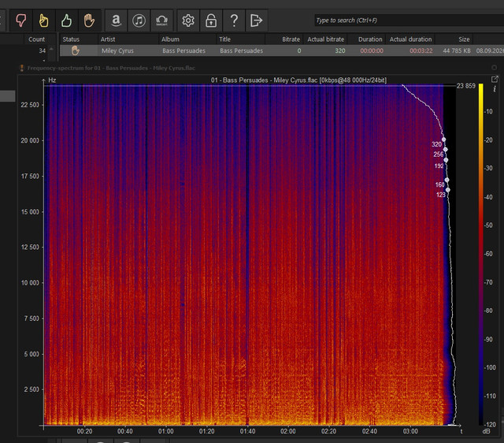Click the orange open-hand stop icon
Viewport: 504px width, 443px height.
tap(89, 20)
